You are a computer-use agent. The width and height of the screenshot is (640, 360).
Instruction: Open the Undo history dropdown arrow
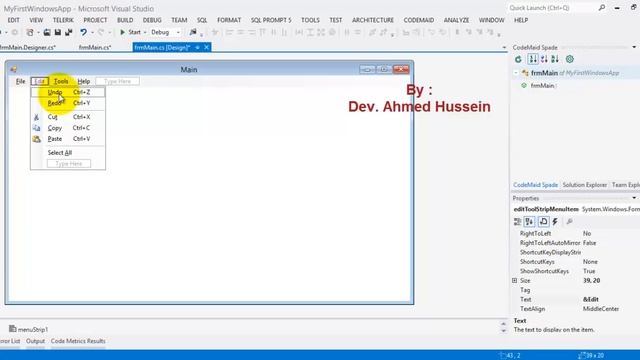tap(92, 32)
